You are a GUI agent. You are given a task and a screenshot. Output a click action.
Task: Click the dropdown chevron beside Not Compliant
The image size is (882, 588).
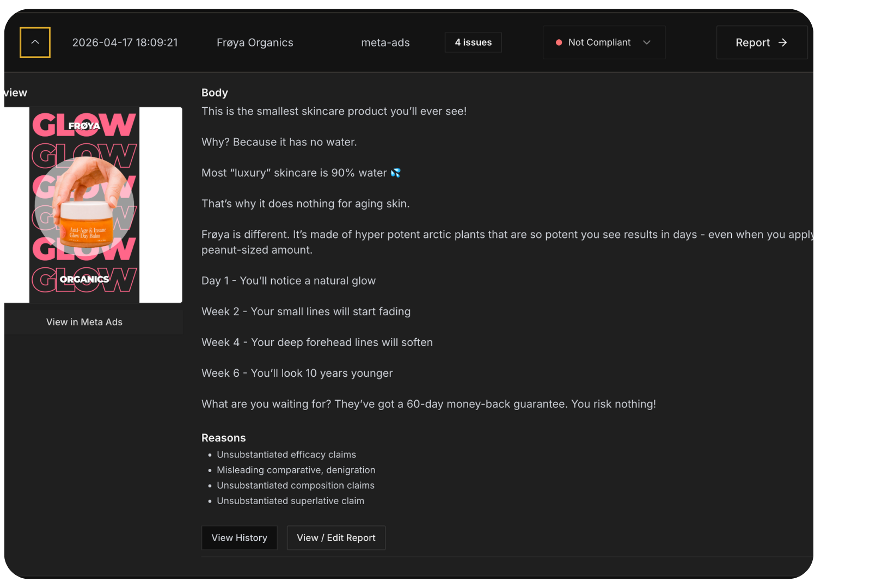[647, 42]
